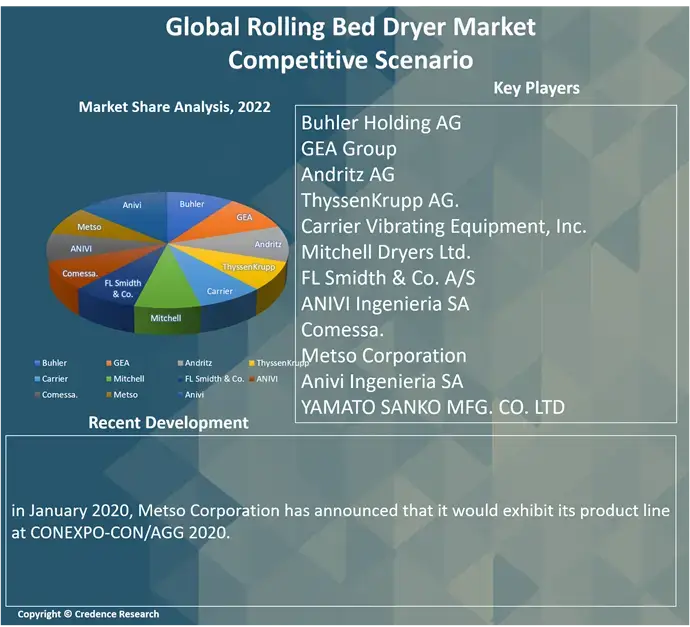Screen dimensions: 690x627
Task: Select GEA Group in Key Players list
Action: (x=349, y=149)
